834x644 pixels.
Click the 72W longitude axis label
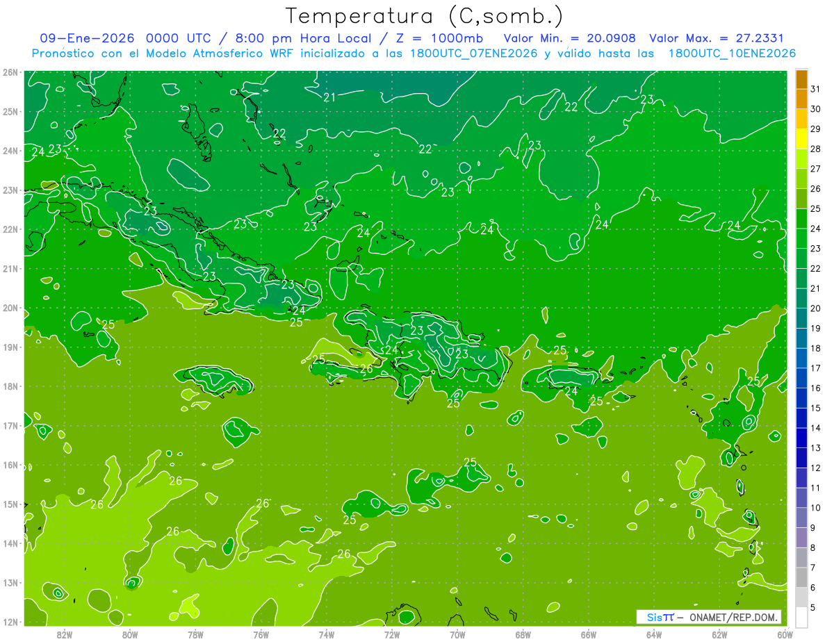coord(392,634)
